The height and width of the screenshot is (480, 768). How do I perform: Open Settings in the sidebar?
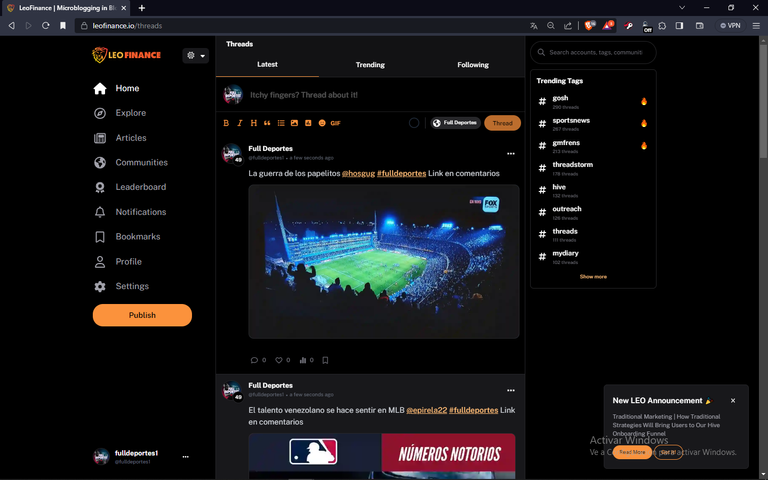(x=121, y=286)
